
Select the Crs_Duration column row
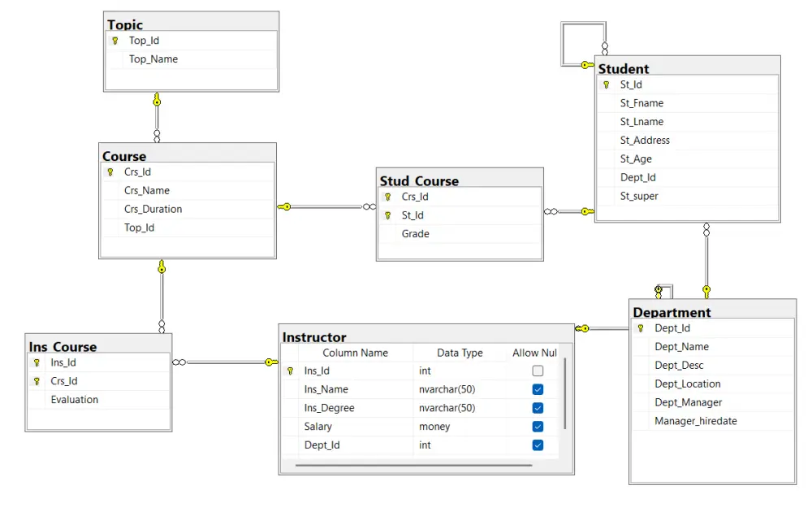pyautogui.click(x=188, y=210)
